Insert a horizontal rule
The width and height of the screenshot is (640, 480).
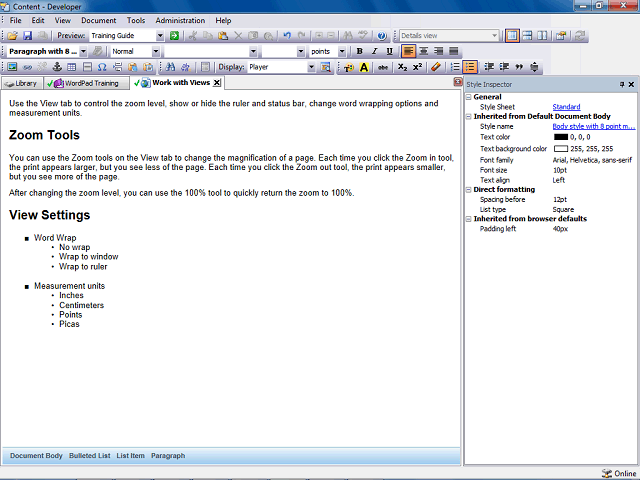[87, 67]
